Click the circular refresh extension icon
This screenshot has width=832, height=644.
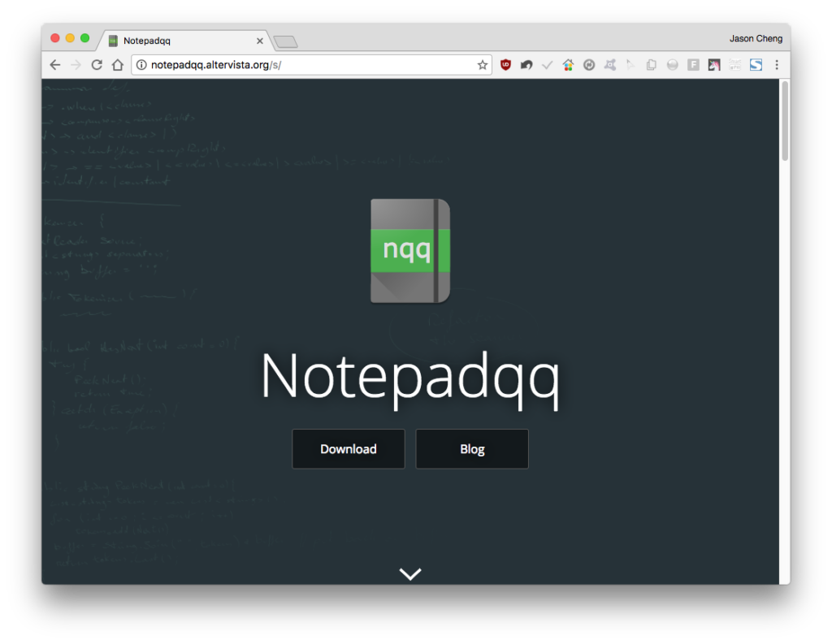click(x=589, y=65)
